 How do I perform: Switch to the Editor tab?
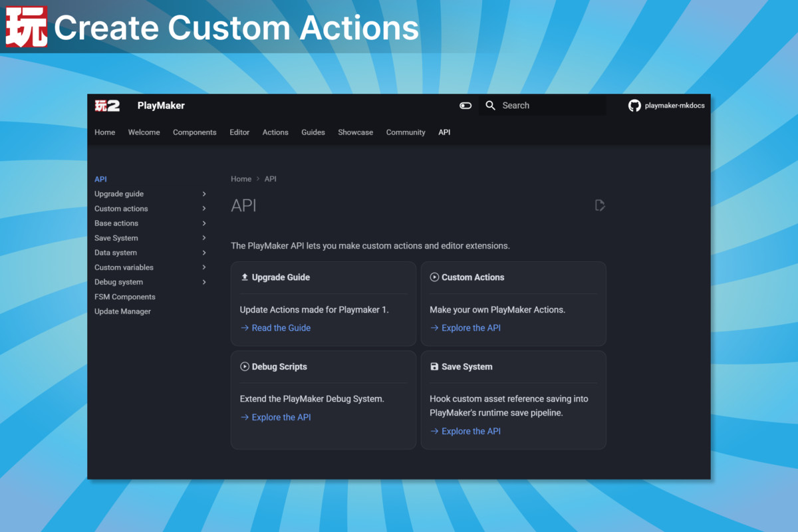tap(239, 132)
